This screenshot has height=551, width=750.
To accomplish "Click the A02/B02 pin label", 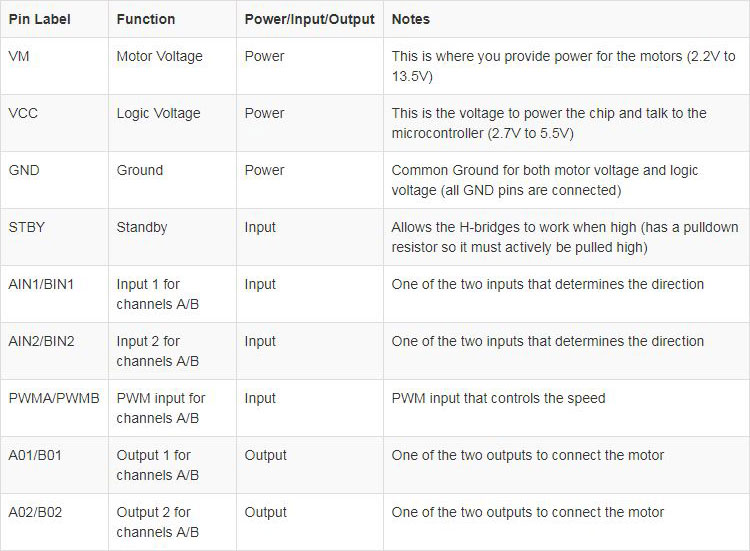I will [x=35, y=512].
